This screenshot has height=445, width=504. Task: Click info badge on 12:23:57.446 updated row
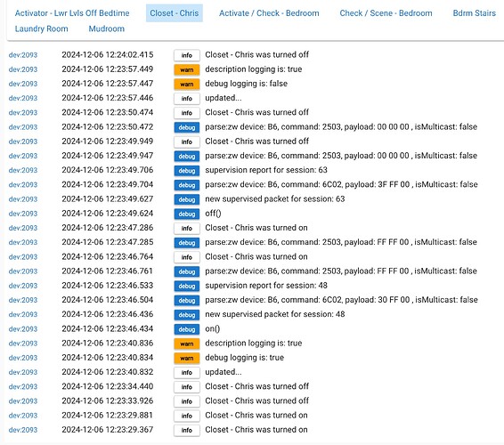point(187,98)
